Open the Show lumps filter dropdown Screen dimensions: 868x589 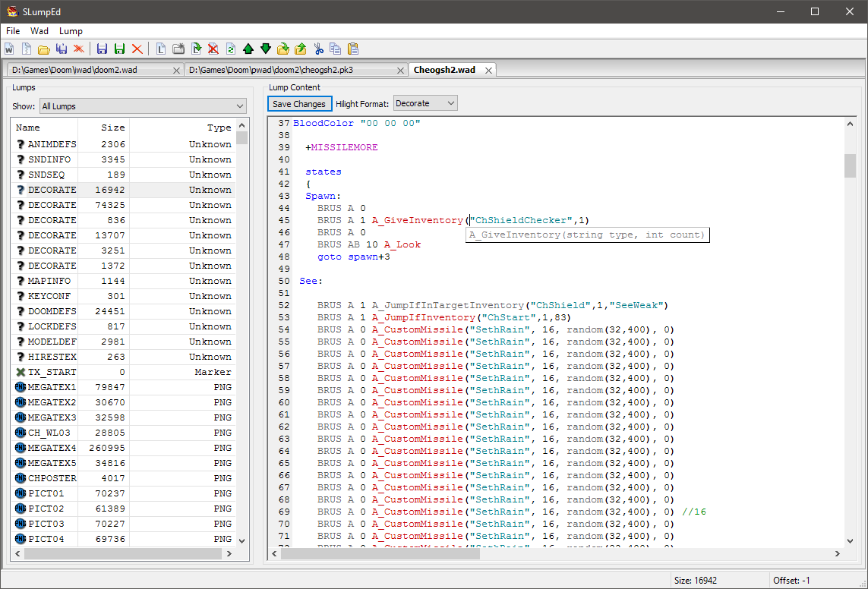click(x=144, y=106)
